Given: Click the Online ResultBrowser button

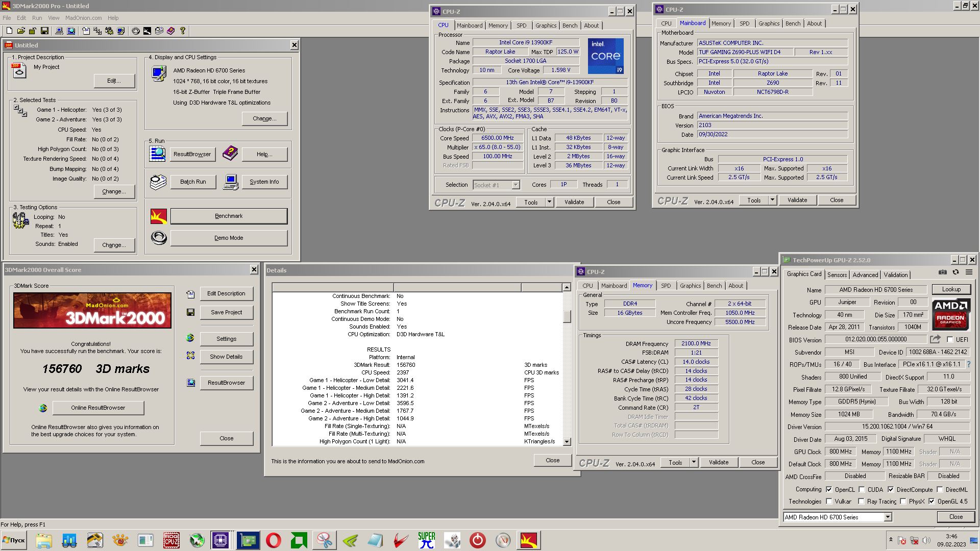Looking at the screenshot, I should coord(98,408).
